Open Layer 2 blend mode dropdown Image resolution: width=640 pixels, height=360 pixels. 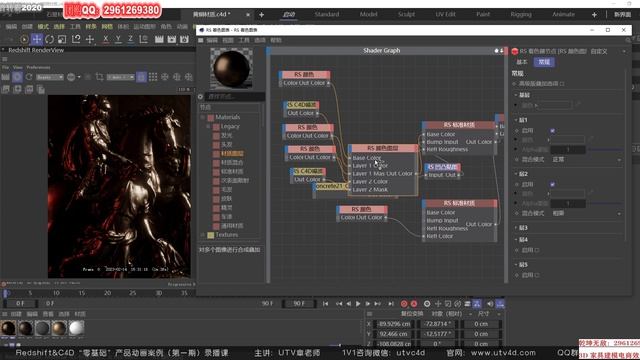587,213
